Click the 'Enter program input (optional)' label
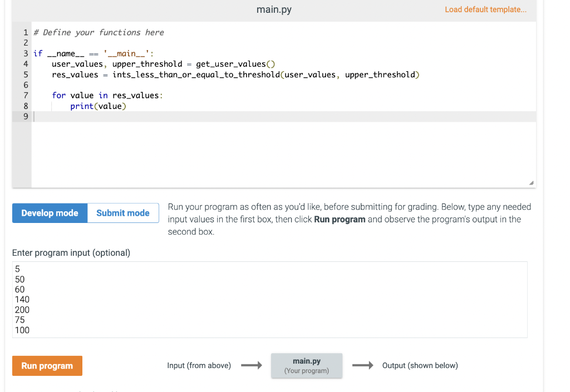The width and height of the screenshot is (570, 392). (x=71, y=252)
